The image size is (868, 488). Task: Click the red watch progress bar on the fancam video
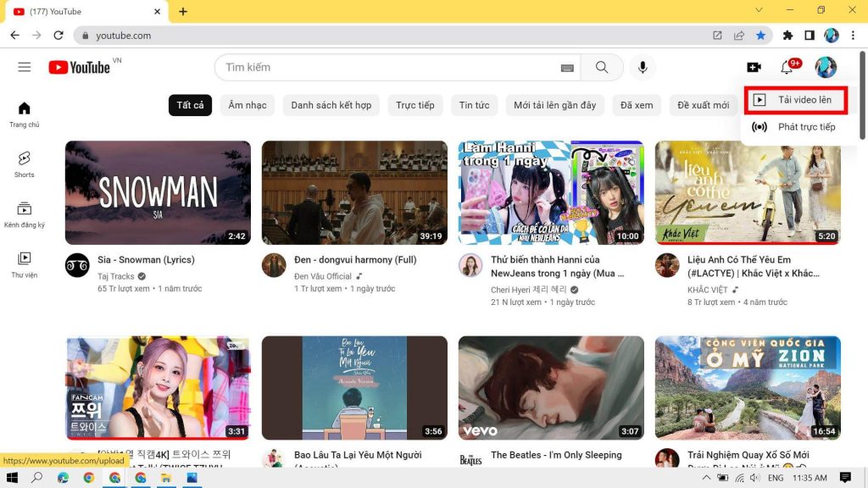(158, 437)
